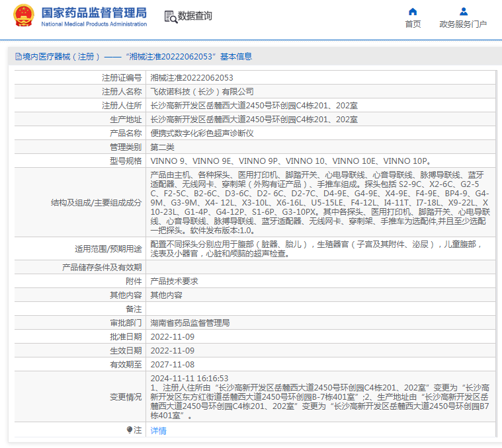Click the 数据查询 heading text
Screen dimensions: 502x448
tap(194, 16)
